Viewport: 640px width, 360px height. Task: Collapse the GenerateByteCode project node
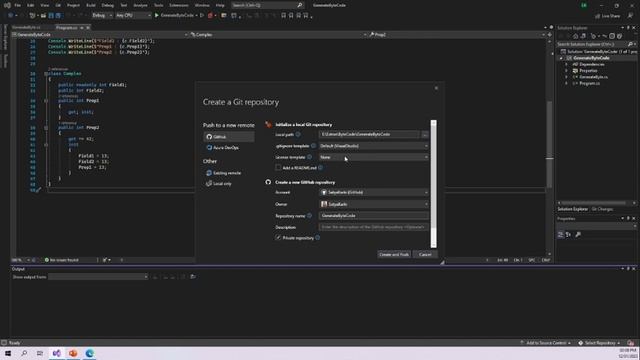click(x=561, y=58)
